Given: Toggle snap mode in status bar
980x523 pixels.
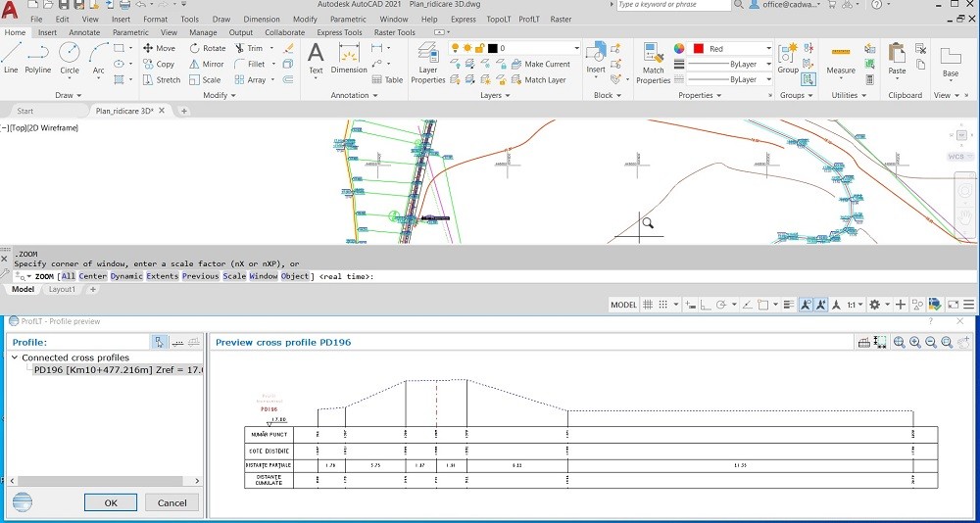Looking at the screenshot, I should pos(663,305).
